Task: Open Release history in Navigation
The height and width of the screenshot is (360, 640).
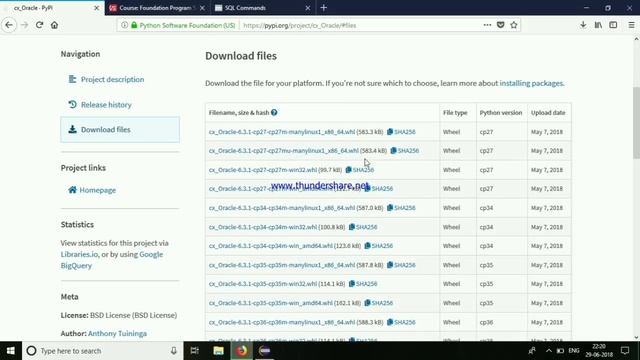Action: click(x=106, y=104)
